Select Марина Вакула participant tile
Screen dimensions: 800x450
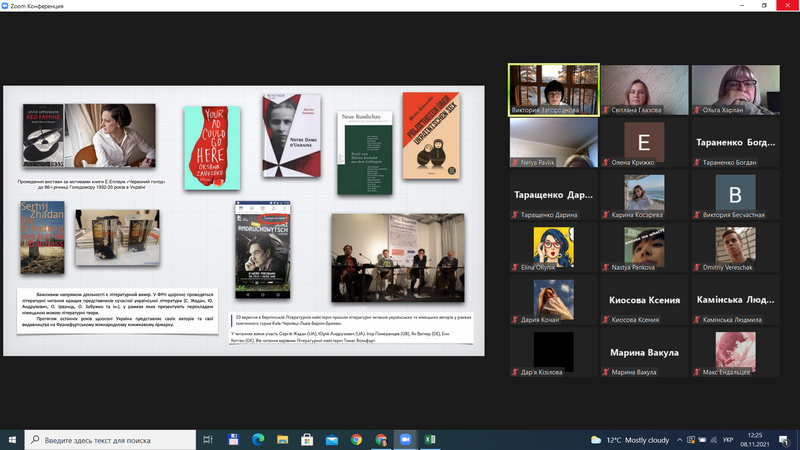pyautogui.click(x=644, y=353)
